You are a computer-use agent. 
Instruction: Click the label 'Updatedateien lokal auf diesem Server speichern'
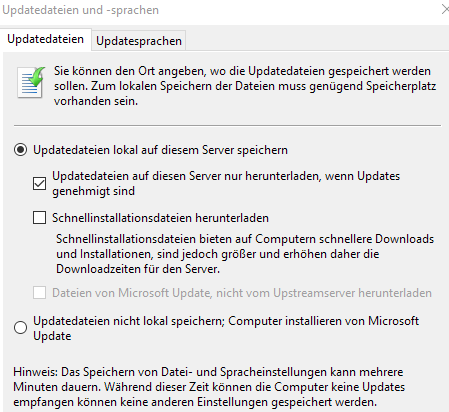coord(160,150)
